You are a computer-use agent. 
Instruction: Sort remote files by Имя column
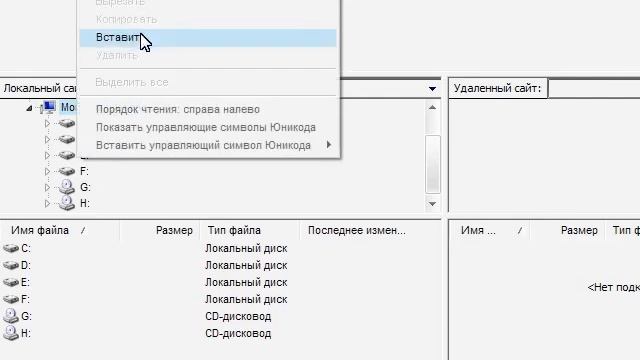pos(489,231)
